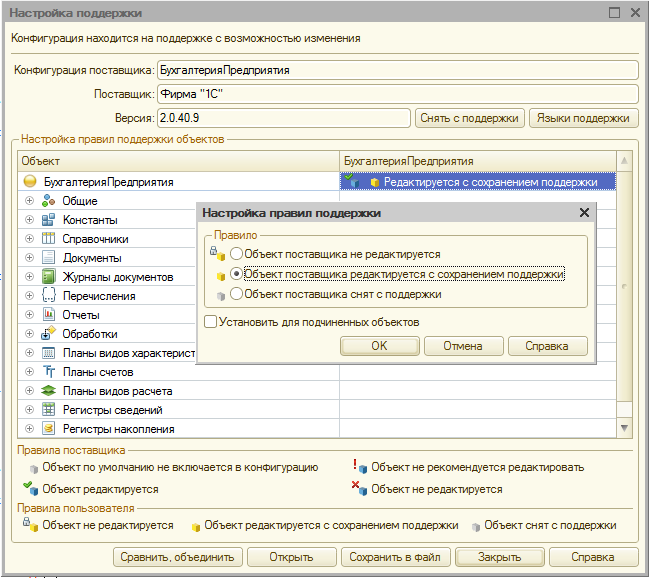Confirm rule with OK button
This screenshot has height=578, width=650.
pyautogui.click(x=380, y=346)
